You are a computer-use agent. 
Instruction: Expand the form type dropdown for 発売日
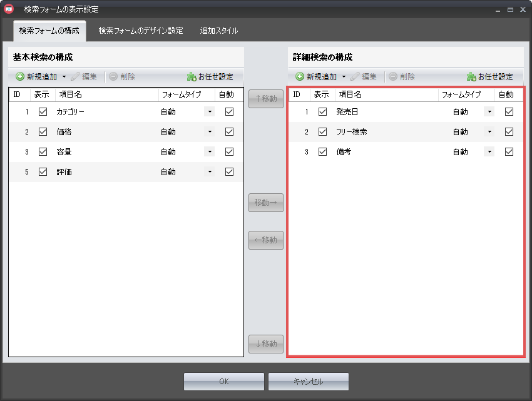[x=489, y=112]
